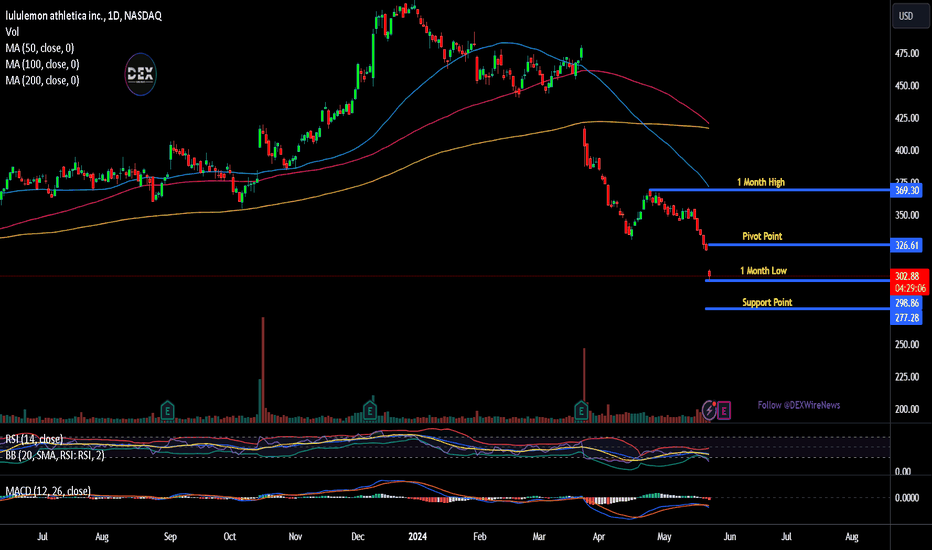
Task: Click the Sep date on the time axis
Action: 170,537
